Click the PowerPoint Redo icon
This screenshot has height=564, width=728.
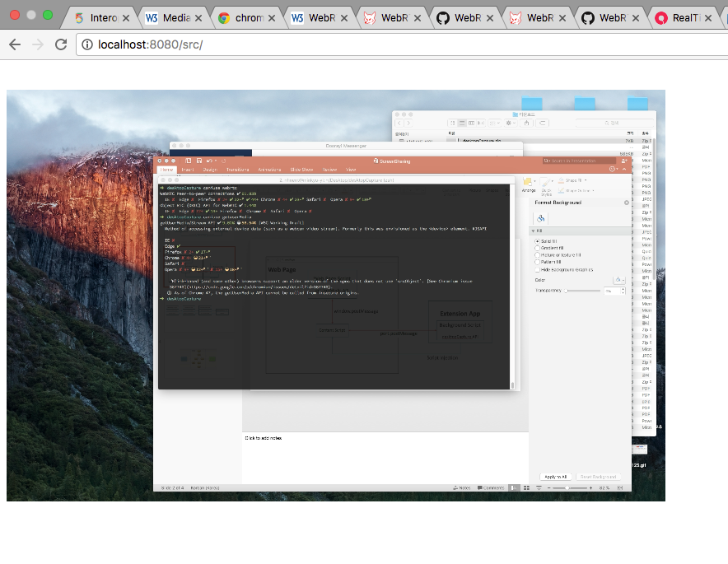[x=223, y=161]
